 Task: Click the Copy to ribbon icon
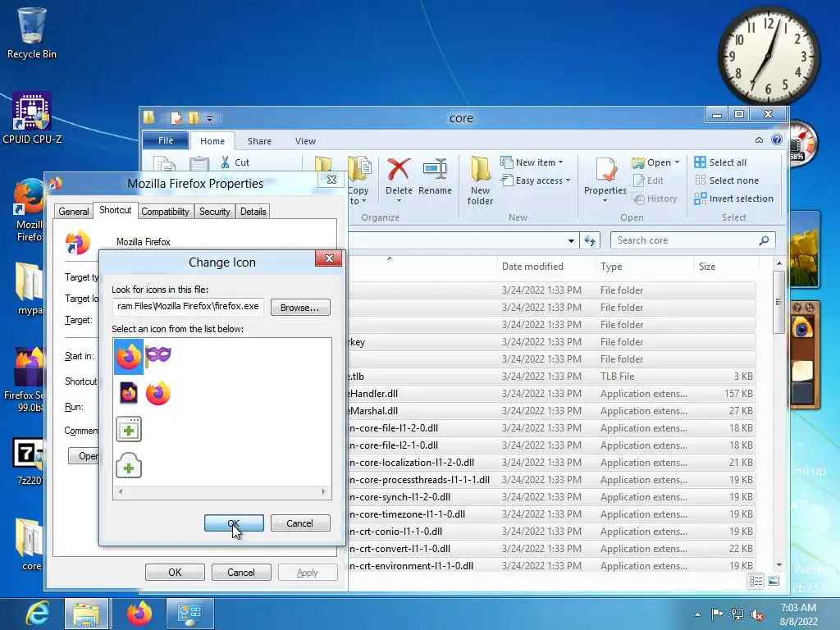click(359, 169)
